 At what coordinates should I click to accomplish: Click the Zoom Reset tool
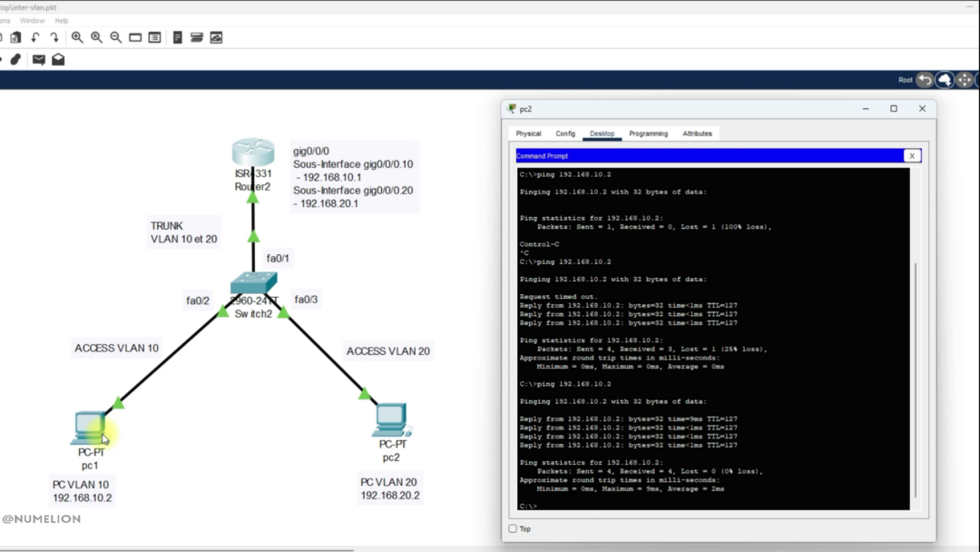(95, 37)
